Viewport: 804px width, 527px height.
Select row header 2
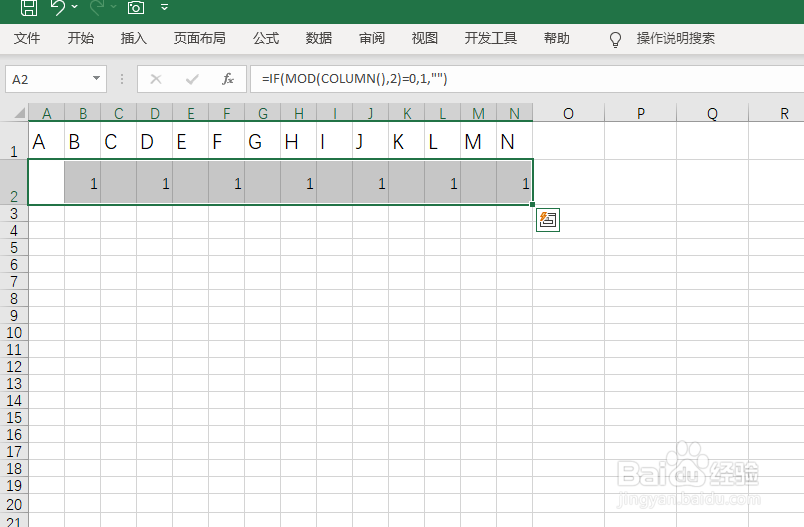pos(14,183)
